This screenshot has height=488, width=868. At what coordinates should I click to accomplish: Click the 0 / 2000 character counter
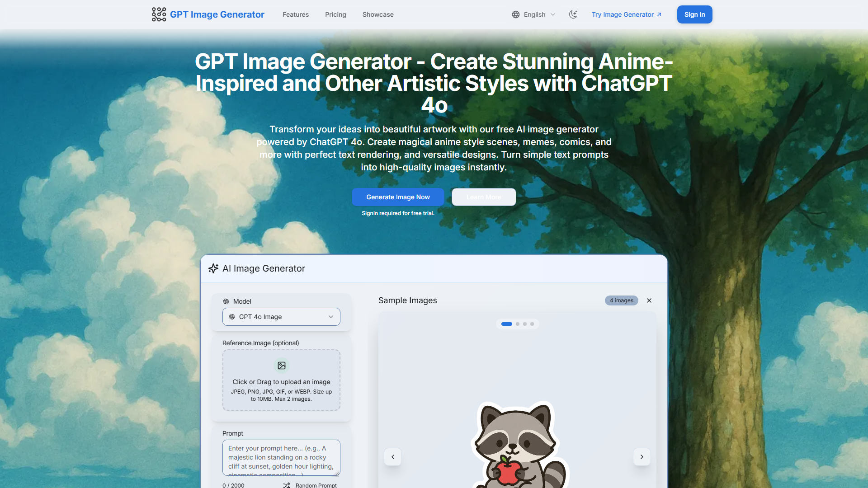pyautogui.click(x=233, y=485)
